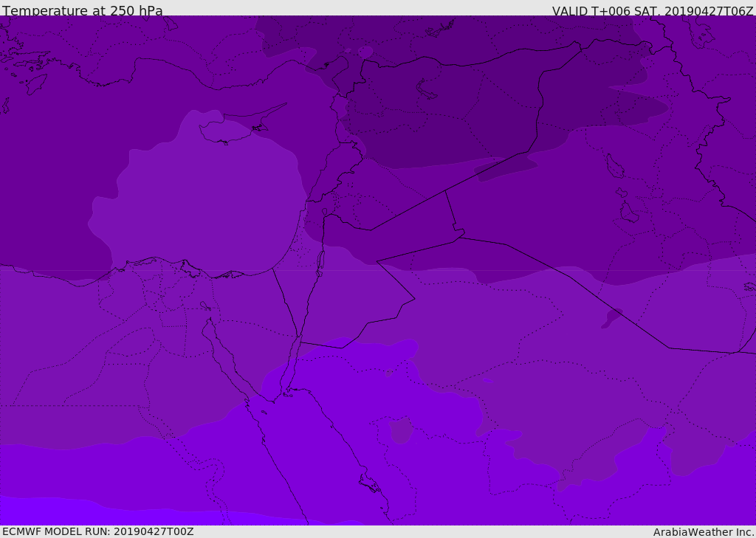Click the ECMWF MODEL RUN label
This screenshot has width=756, height=538.
pyautogui.click(x=98, y=531)
